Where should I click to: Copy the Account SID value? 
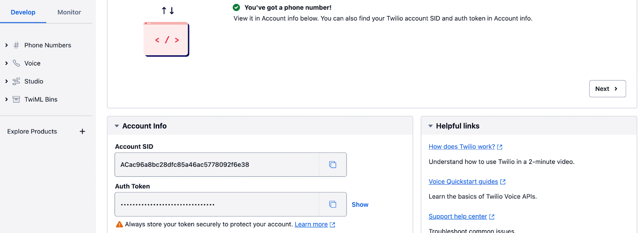point(332,165)
